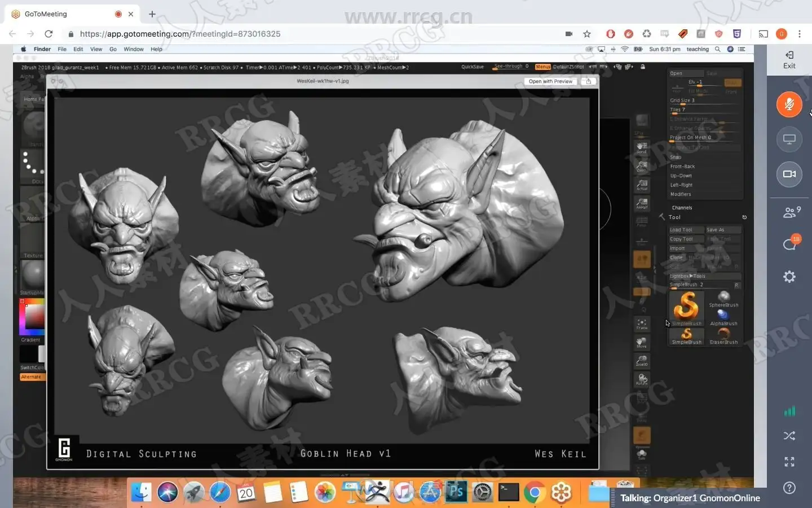Open the View menu in shared screen

point(96,49)
